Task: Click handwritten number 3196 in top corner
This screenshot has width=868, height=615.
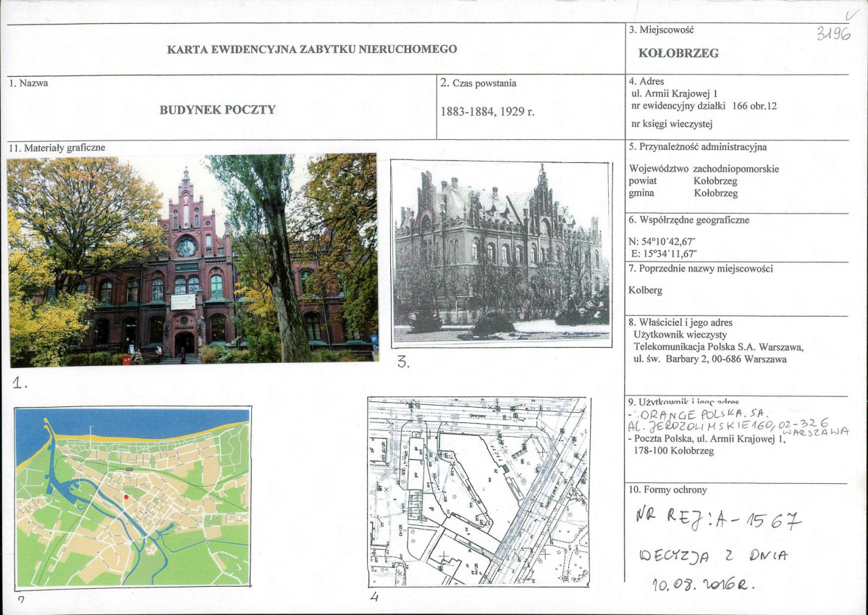Action: click(x=833, y=33)
